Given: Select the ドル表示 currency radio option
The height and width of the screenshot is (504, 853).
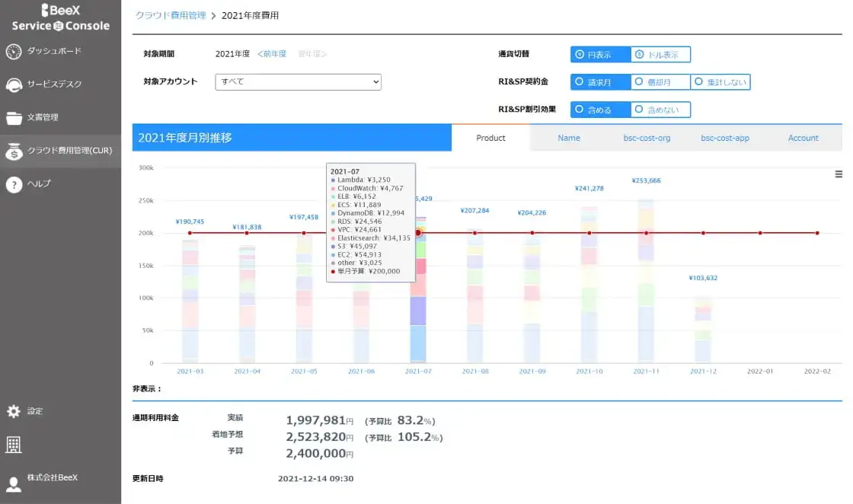Looking at the screenshot, I should click(x=660, y=55).
